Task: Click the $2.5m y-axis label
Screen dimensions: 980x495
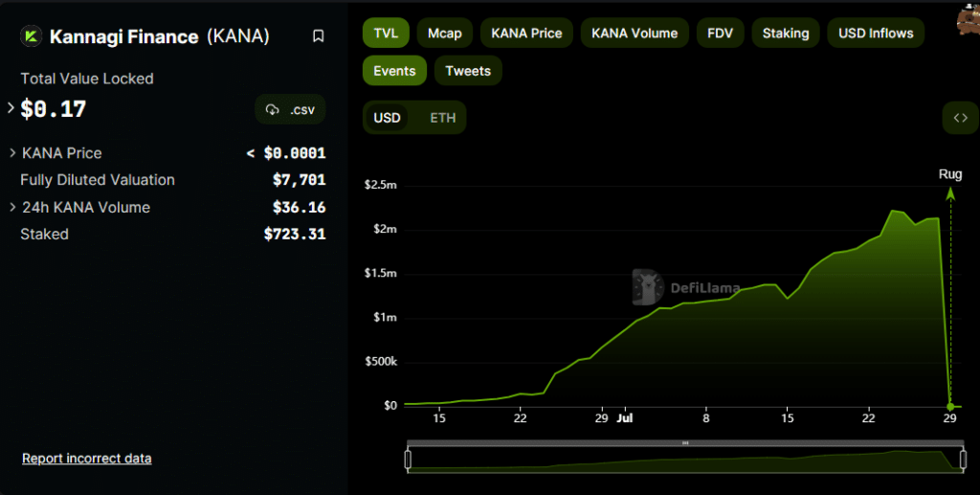Action: [381, 185]
